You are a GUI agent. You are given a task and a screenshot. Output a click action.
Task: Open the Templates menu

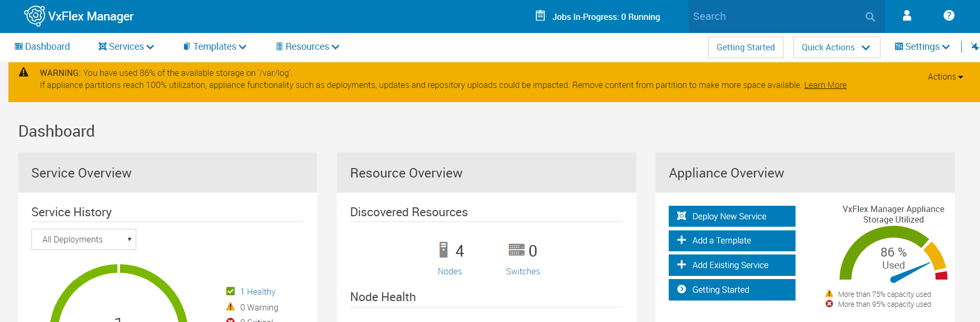(215, 47)
